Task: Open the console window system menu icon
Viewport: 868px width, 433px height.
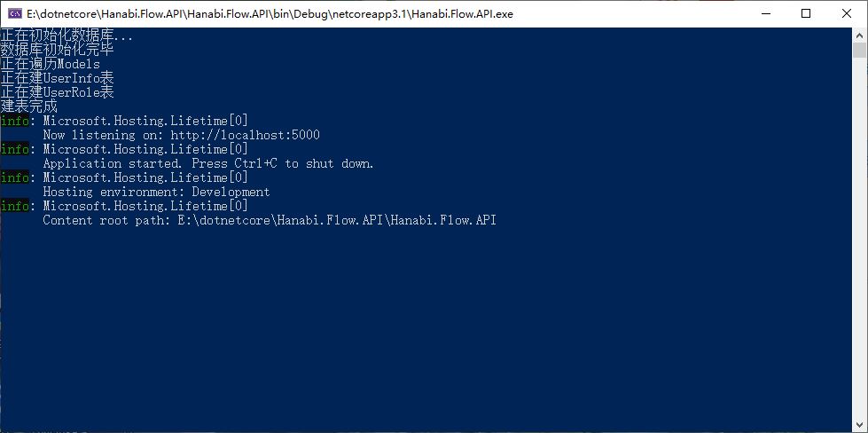Action: 15,14
